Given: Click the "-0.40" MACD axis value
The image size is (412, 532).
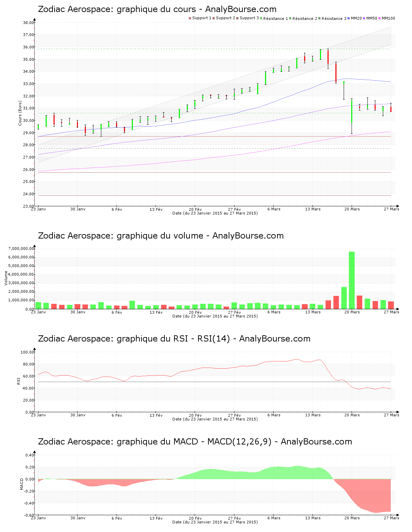Looking at the screenshot, I should pos(29,503).
